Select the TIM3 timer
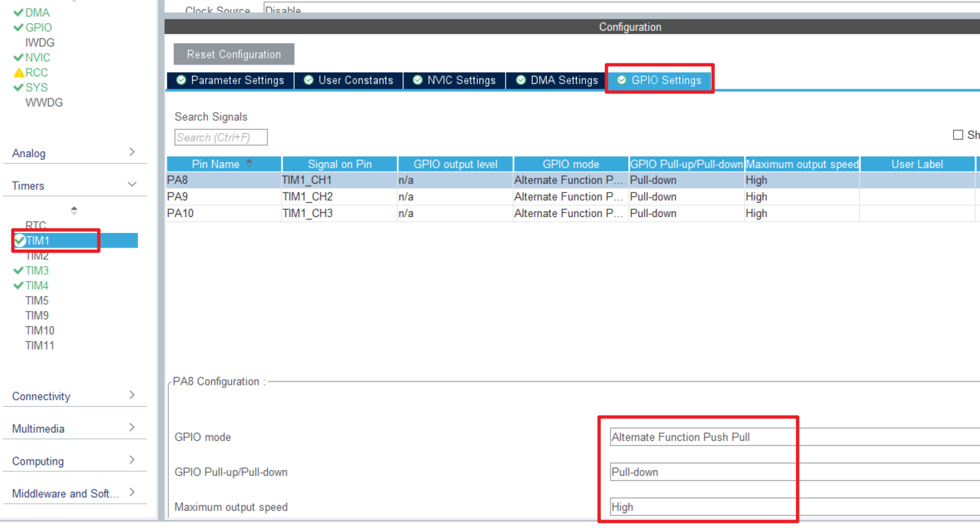The height and width of the screenshot is (528, 980). [x=37, y=270]
